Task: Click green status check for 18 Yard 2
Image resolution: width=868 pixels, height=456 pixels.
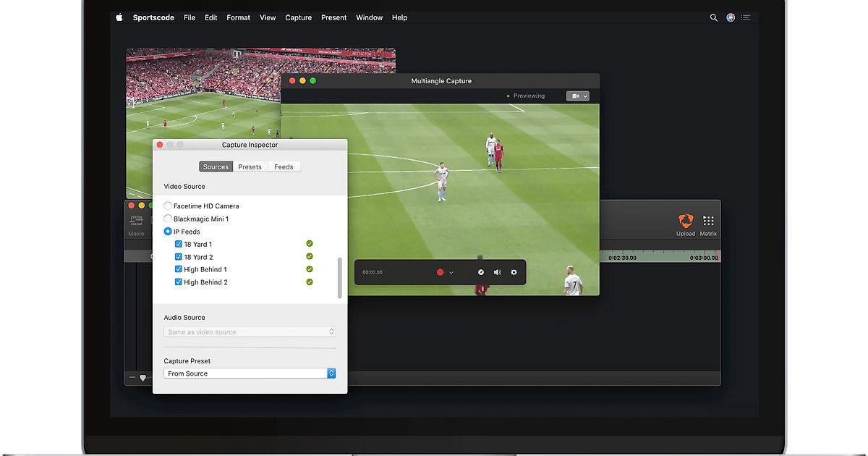Action: pos(310,256)
